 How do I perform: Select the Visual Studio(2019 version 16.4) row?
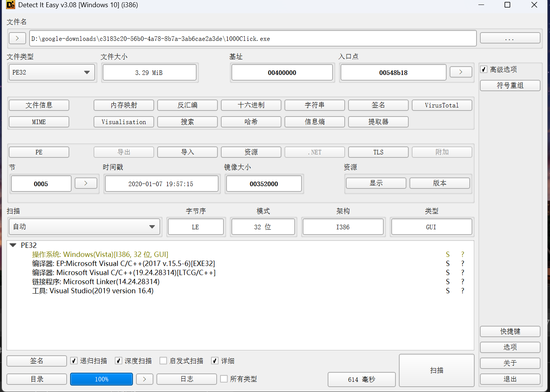coord(240,291)
